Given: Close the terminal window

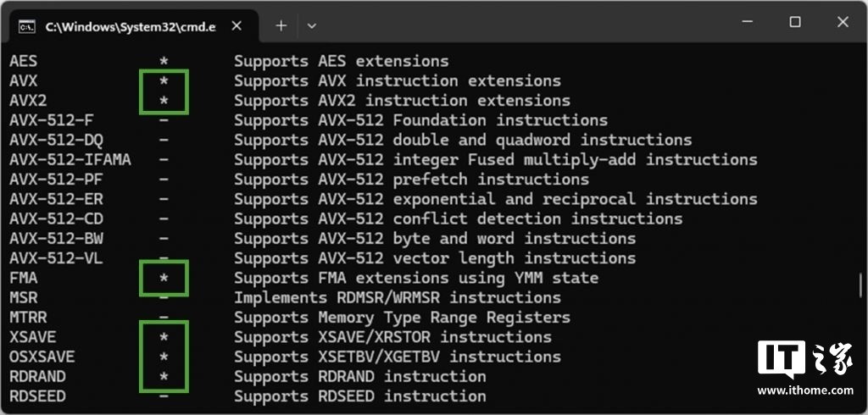Looking at the screenshot, I should 843,22.
